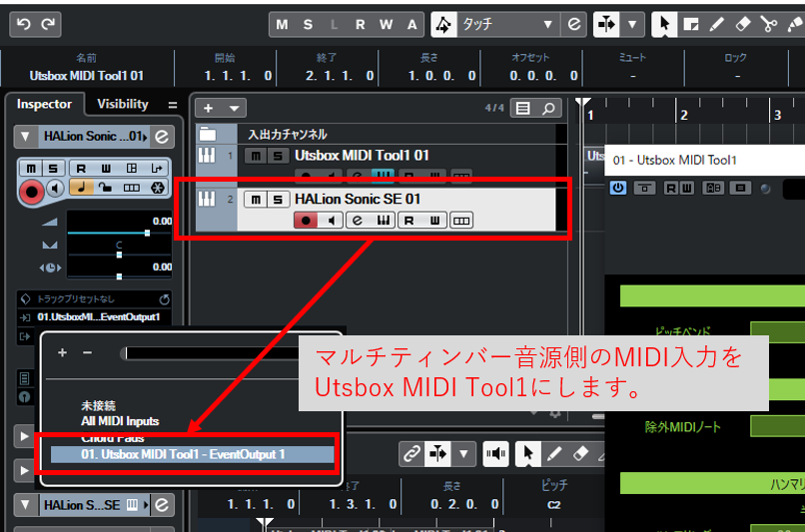Click the input/output channels folder icon
805x532 pixels.
(x=208, y=134)
